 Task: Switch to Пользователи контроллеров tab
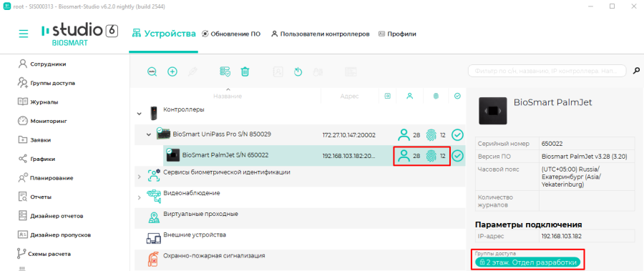[x=321, y=34]
